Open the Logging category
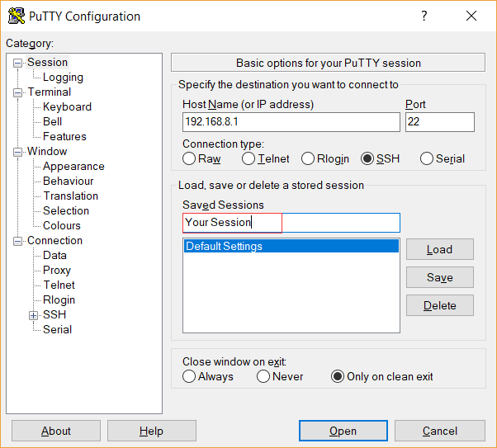This screenshot has height=448, width=497. pos(63,78)
